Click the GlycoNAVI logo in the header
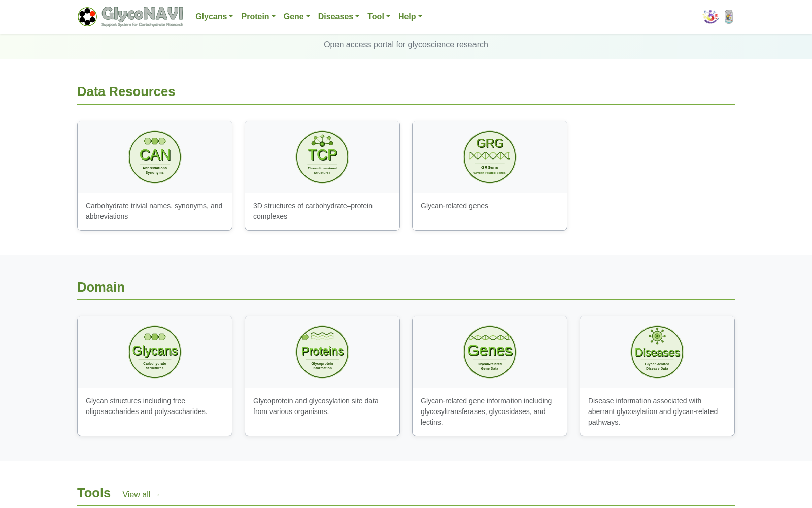Screen dimensions: 812x508 pos(130,17)
